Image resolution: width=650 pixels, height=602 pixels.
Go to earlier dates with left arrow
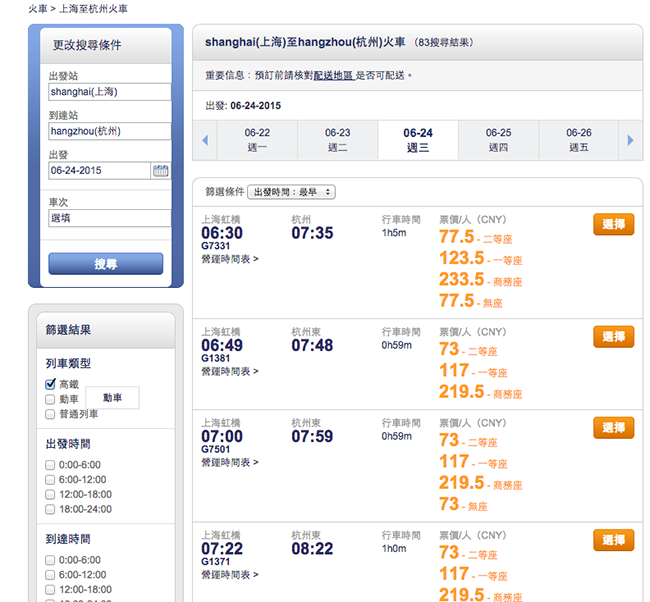click(x=205, y=140)
